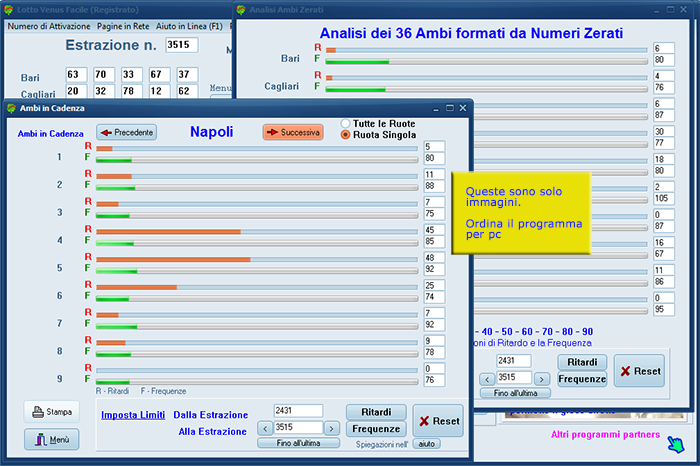The height and width of the screenshot is (466, 700).
Task: Minimize the Analisi Ambi Zerati window
Action: click(657, 10)
